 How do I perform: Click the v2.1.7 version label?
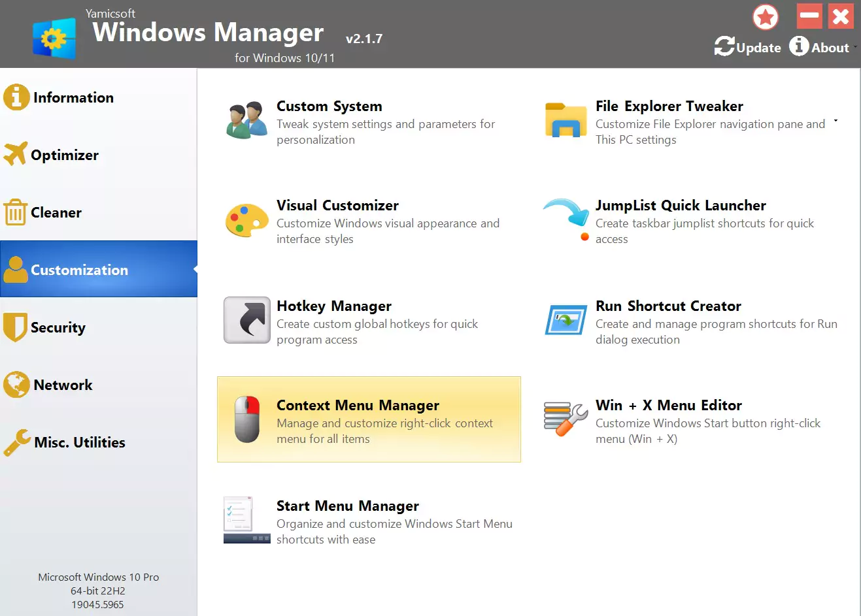click(364, 39)
